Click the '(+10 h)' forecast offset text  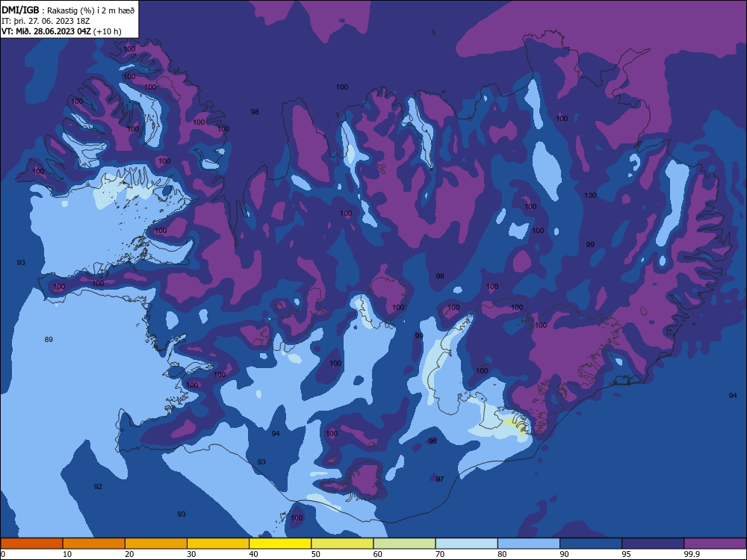(x=107, y=31)
